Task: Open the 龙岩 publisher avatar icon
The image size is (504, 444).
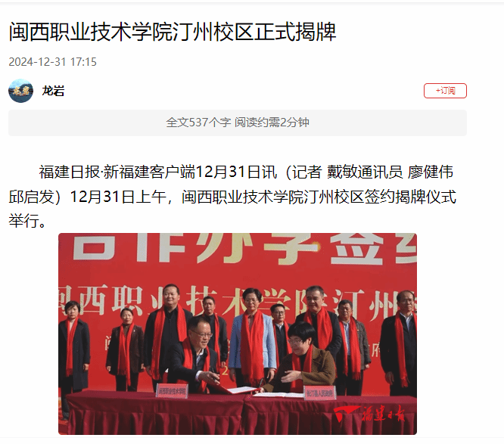Action: tap(20, 91)
